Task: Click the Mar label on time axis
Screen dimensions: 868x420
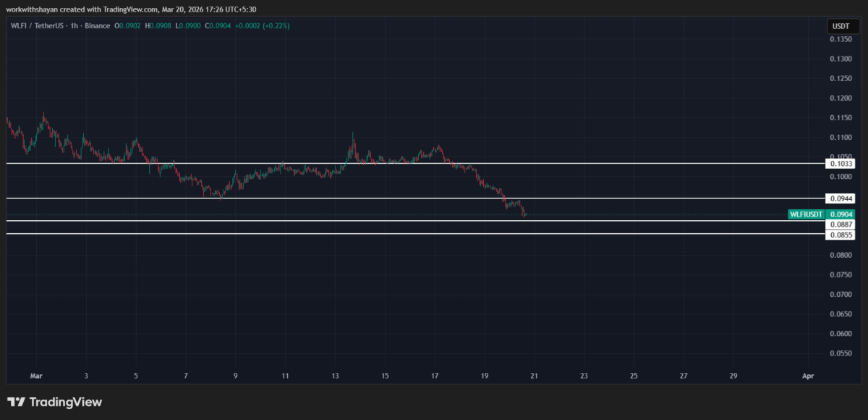Action: pyautogui.click(x=36, y=376)
